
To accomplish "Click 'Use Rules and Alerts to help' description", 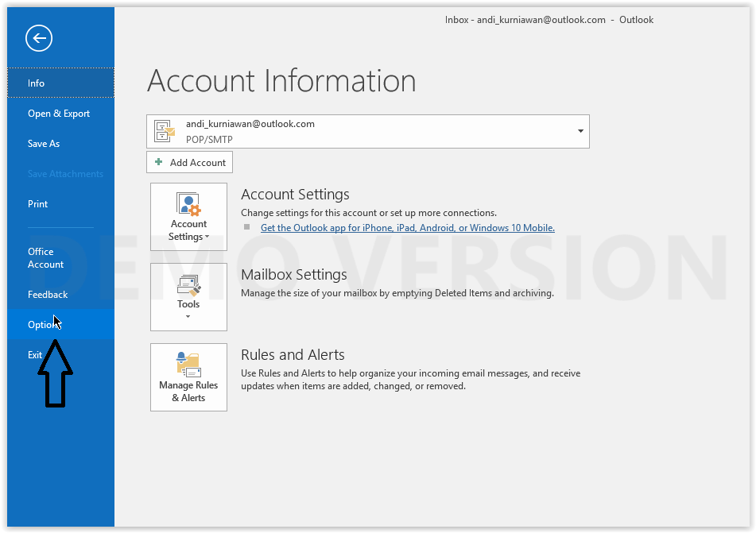I will coord(411,380).
